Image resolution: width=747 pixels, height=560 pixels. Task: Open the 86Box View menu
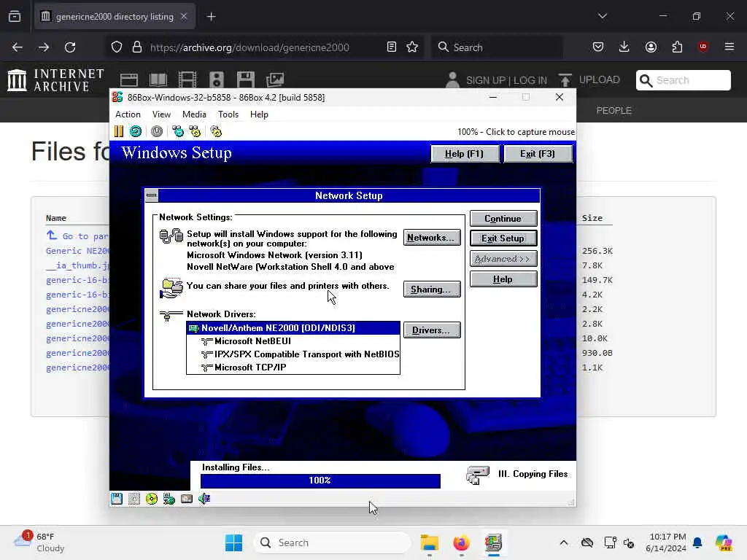pos(161,114)
